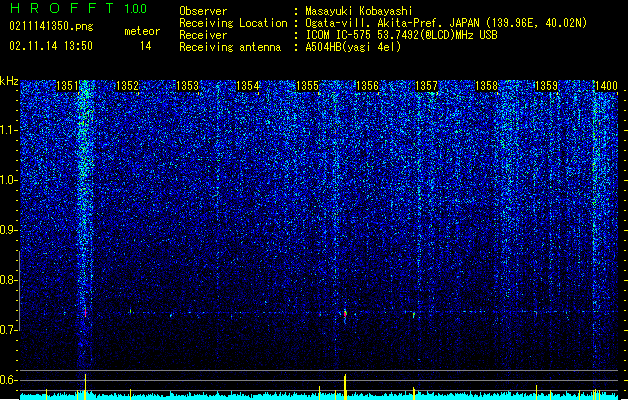Click the red meteor echo before 1356
629x400 pixels.
pyautogui.click(x=345, y=314)
